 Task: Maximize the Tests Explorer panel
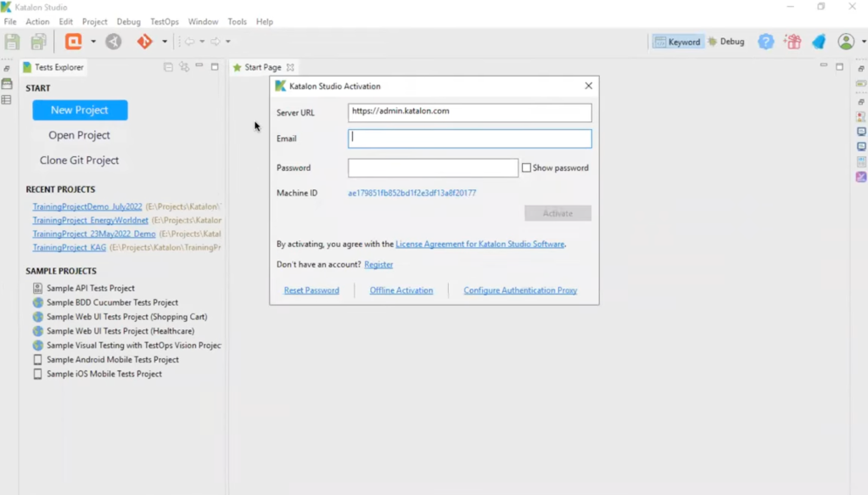pyautogui.click(x=215, y=66)
